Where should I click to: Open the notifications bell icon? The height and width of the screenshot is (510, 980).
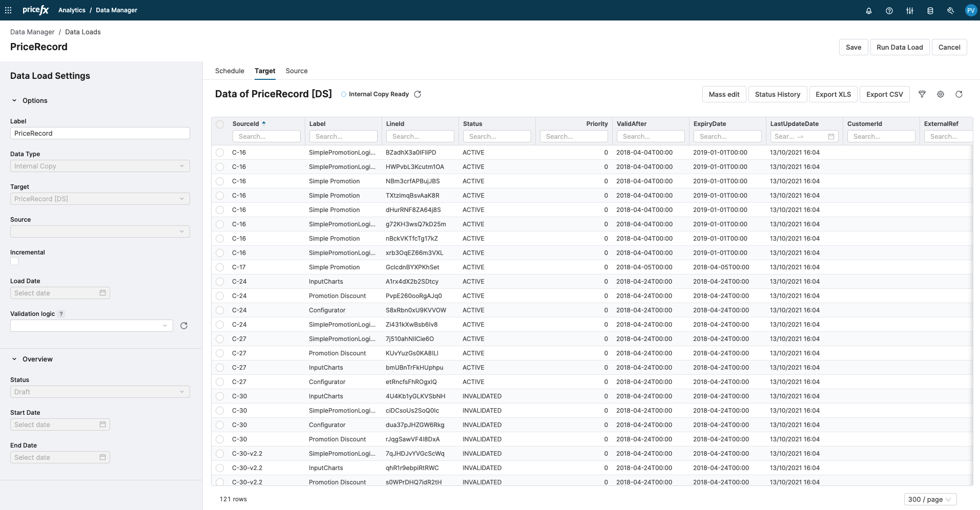(x=869, y=11)
